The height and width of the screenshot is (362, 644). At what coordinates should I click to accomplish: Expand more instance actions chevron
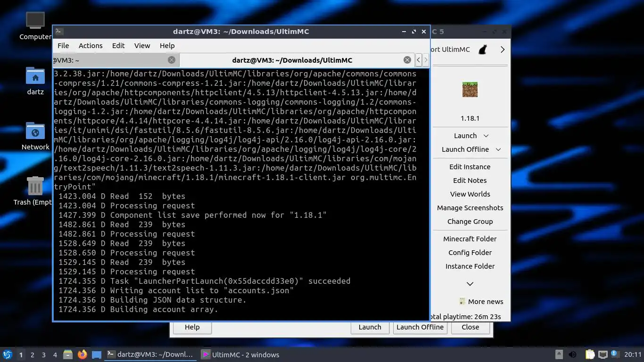(x=470, y=284)
